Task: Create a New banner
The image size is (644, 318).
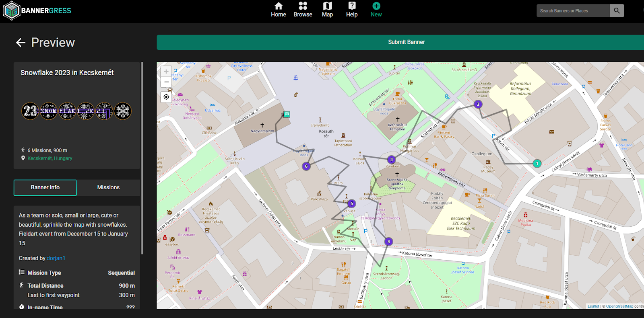Action: click(376, 10)
